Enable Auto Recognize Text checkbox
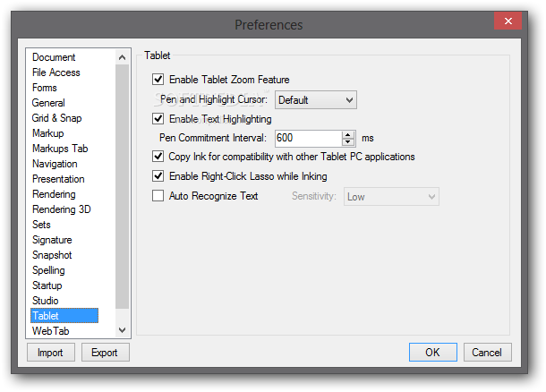The width and height of the screenshot is (546, 392). tap(158, 196)
